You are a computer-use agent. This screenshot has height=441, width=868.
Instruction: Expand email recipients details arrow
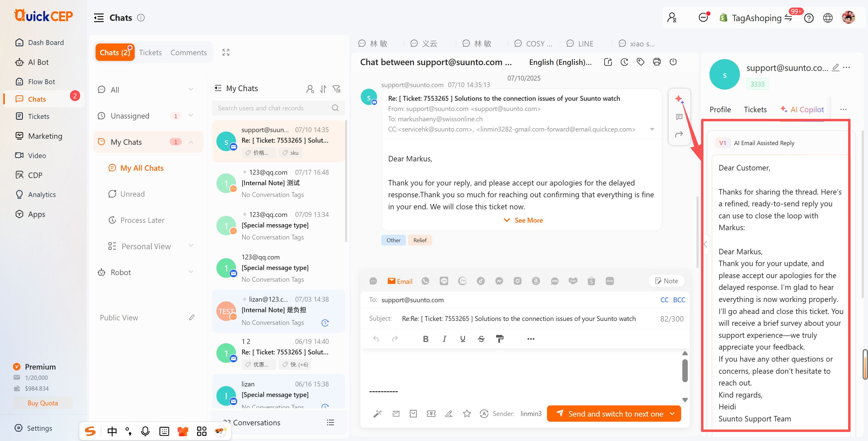(652, 129)
